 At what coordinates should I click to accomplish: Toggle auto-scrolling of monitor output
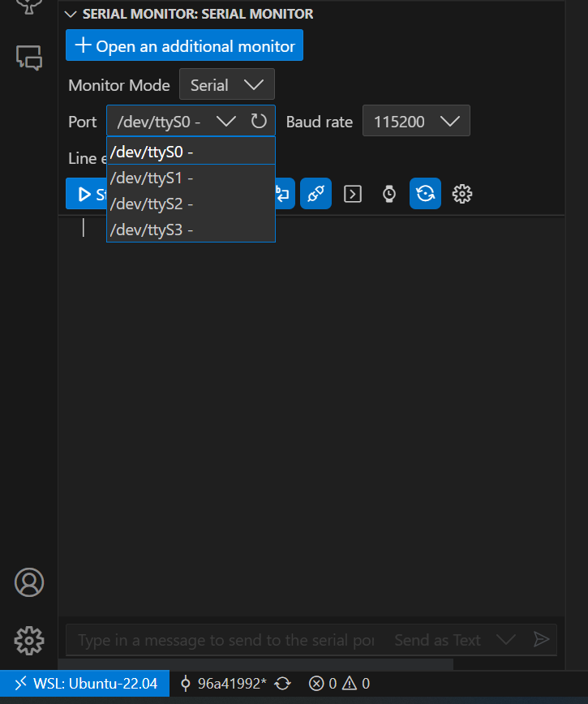pyautogui.click(x=425, y=193)
